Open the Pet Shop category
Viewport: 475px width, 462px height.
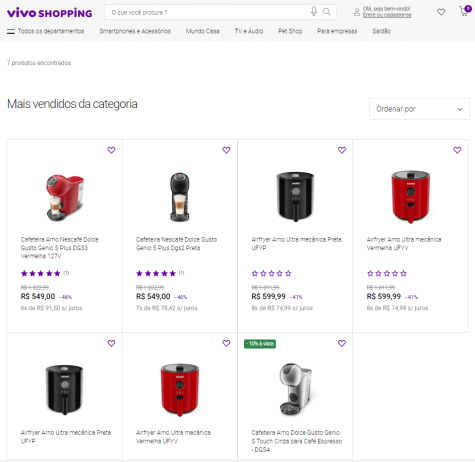[290, 31]
